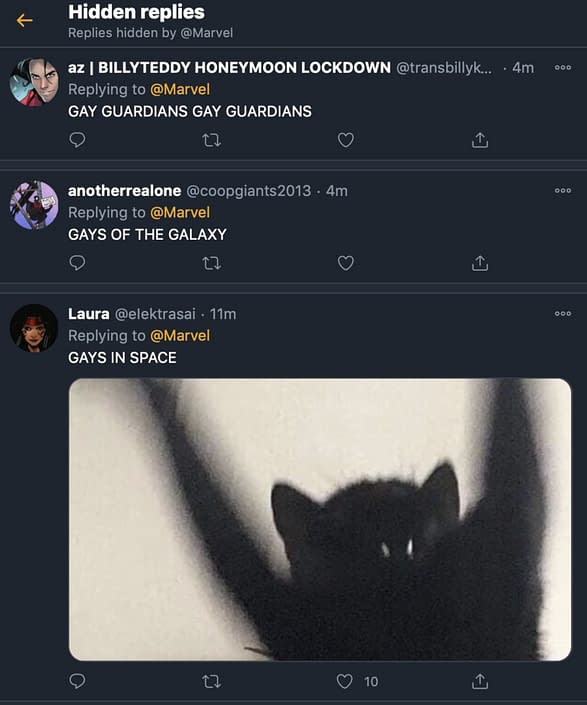Share the GAY GUARDIANS tweet
587x705 pixels.
click(x=480, y=140)
